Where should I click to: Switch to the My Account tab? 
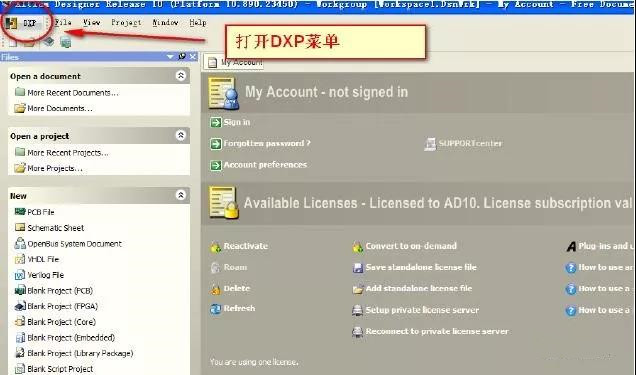pos(234,62)
